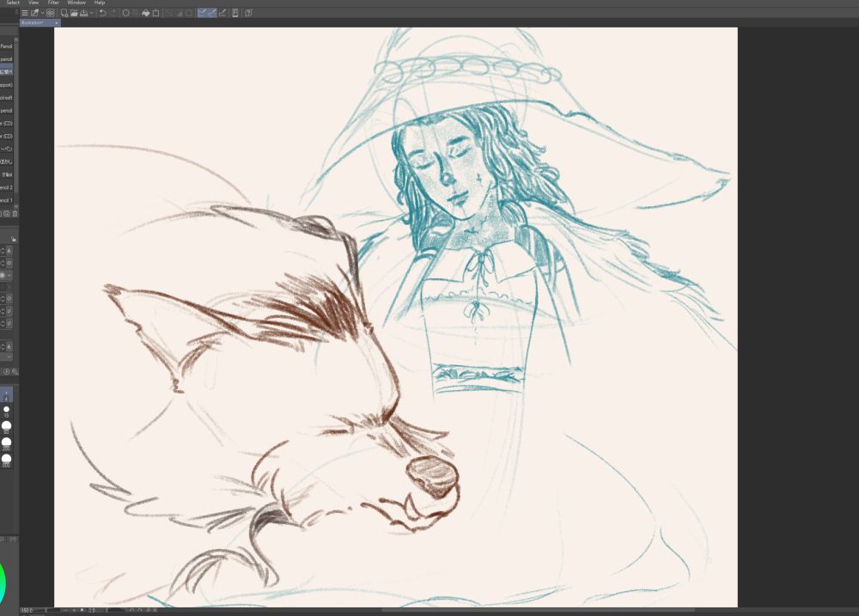Open the Filter menu

53,3
